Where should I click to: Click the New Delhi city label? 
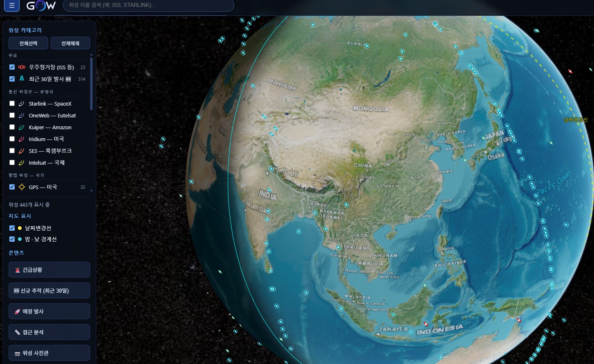pos(284,171)
